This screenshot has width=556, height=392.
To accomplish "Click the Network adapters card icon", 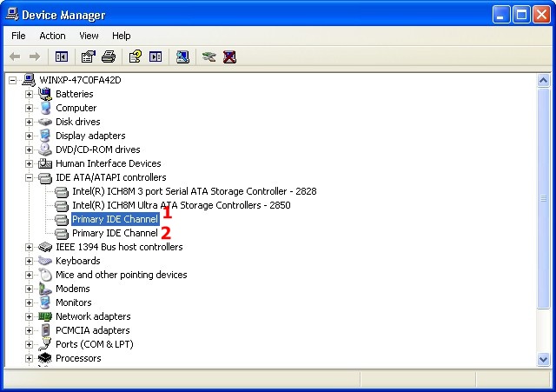I will [x=45, y=316].
